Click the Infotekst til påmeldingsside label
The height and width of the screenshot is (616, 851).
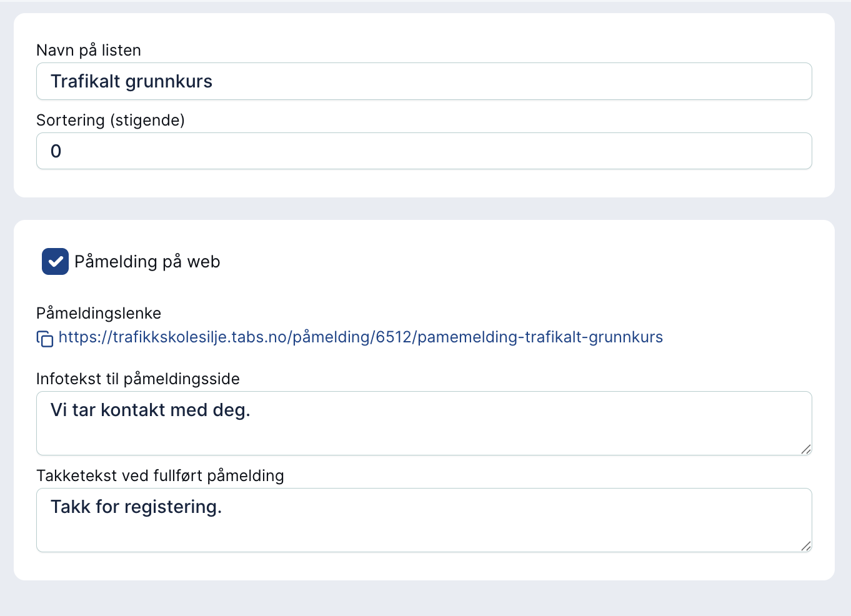point(138,379)
